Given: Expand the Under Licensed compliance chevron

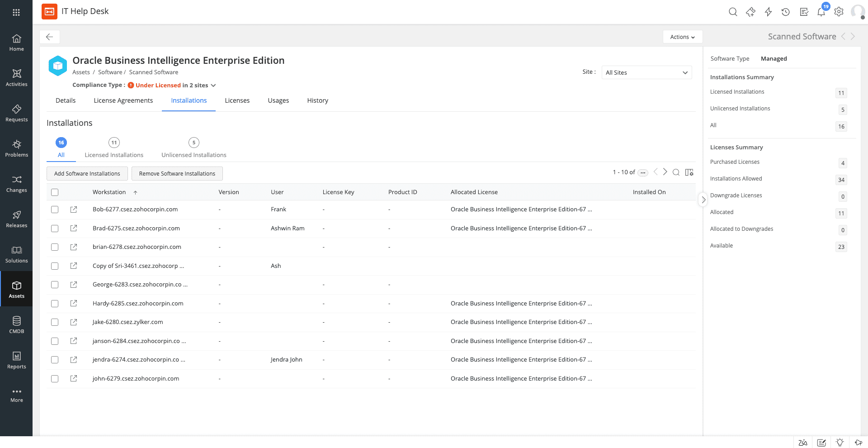Looking at the screenshot, I should (x=213, y=86).
